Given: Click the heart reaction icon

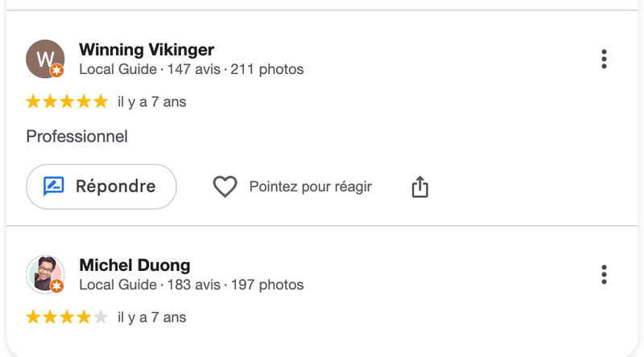Looking at the screenshot, I should click(225, 187).
